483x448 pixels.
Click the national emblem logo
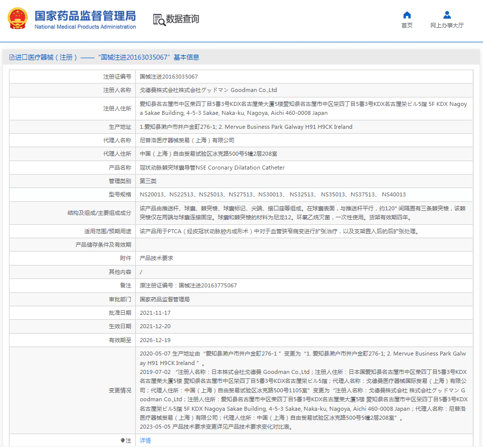[18, 18]
